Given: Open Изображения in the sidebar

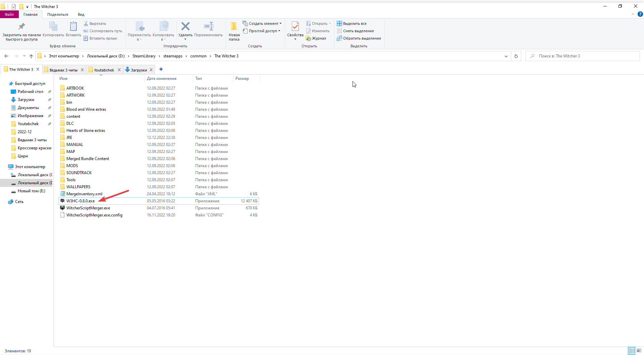Looking at the screenshot, I should (x=30, y=116).
